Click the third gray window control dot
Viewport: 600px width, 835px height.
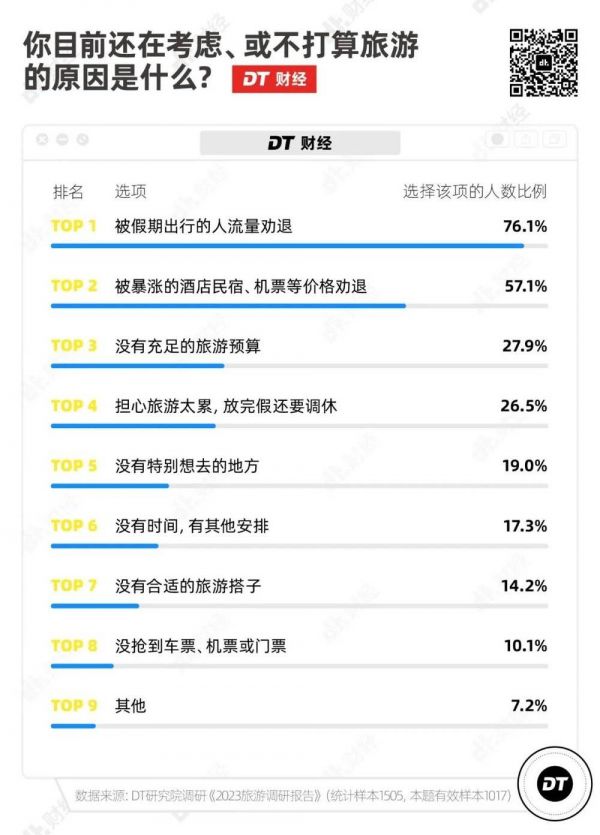tap(81, 141)
